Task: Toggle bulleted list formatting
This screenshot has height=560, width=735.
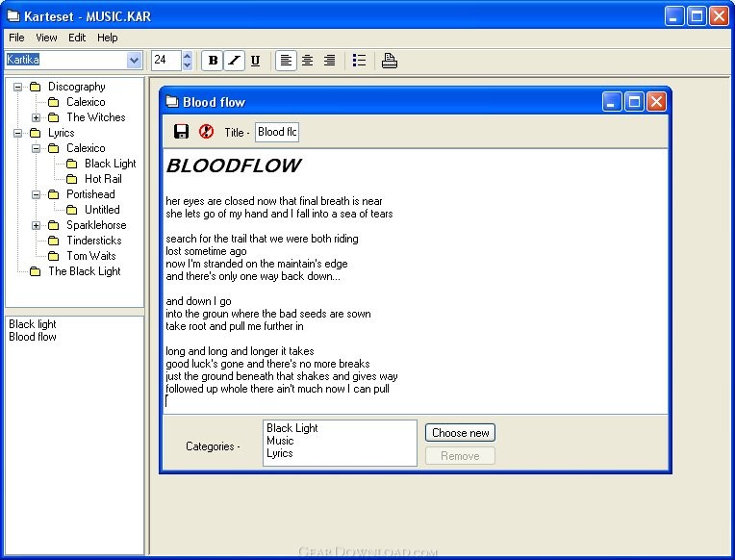Action: pyautogui.click(x=359, y=61)
